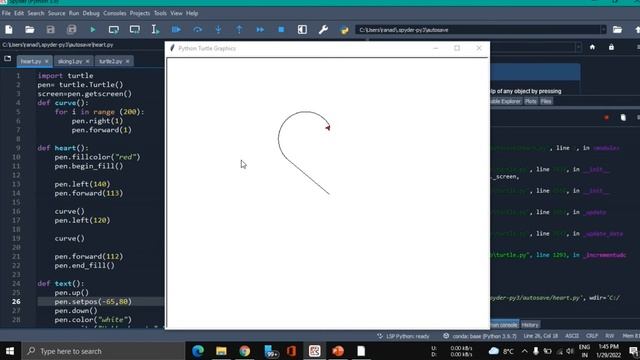The image size is (640, 360).
Task: Click Run selection or current line icon
Action: tap(156, 30)
